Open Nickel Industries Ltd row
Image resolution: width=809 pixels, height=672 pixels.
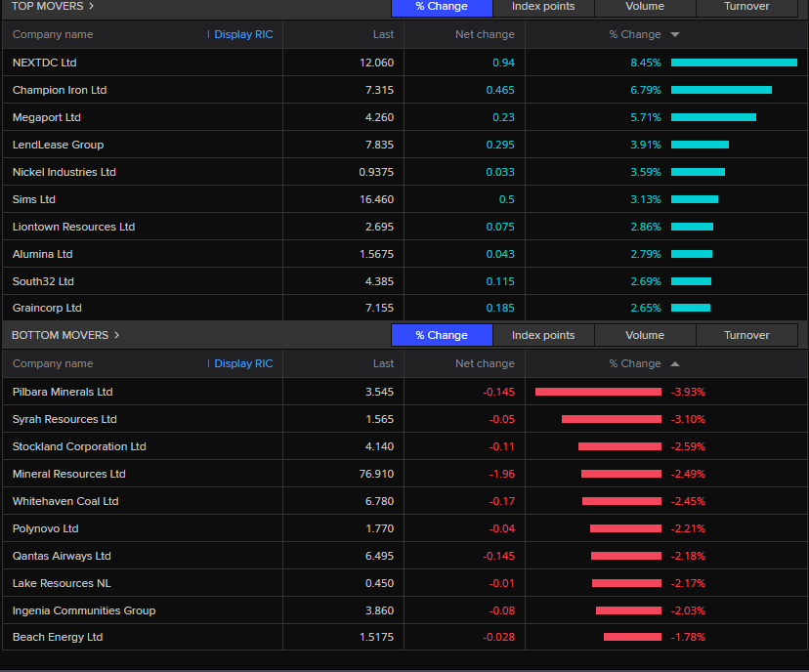tap(404, 172)
